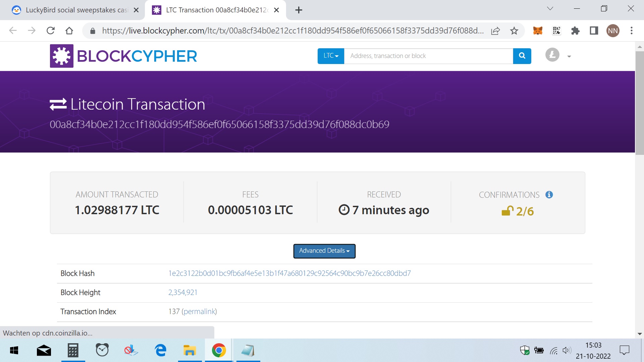This screenshot has height=362, width=644.
Task: Open the notification center icon
Action: [625, 351]
